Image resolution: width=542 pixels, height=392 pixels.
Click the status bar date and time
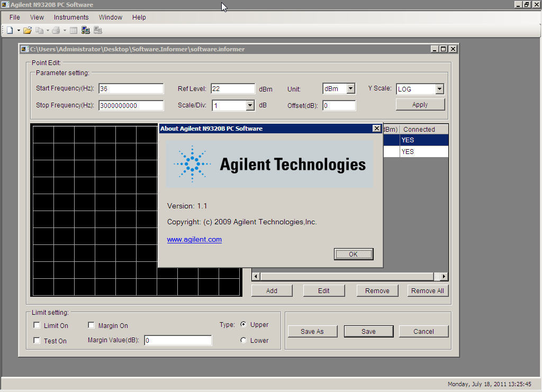click(x=489, y=384)
